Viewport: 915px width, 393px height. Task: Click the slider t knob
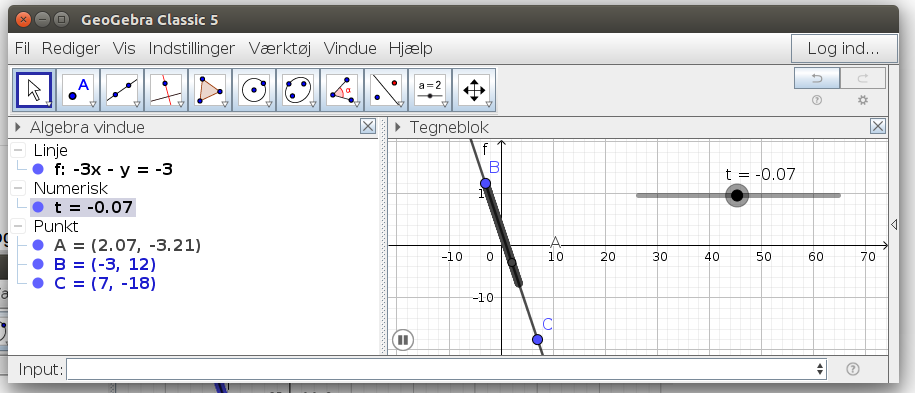click(737, 195)
